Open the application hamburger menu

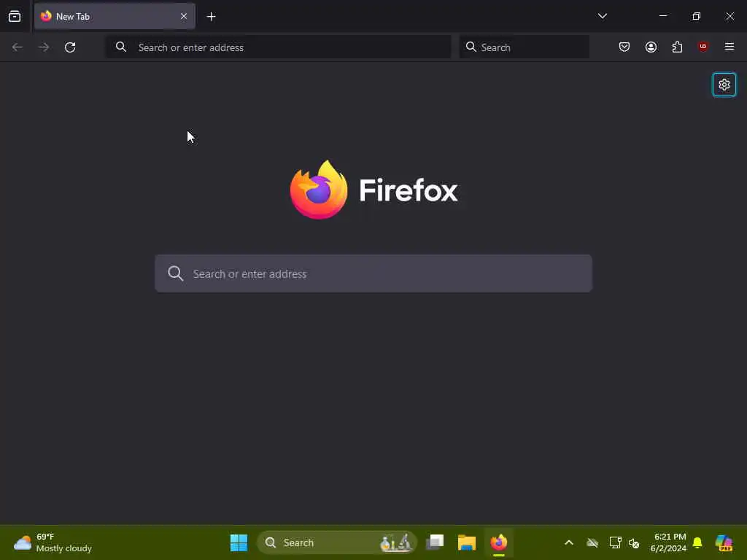[729, 47]
